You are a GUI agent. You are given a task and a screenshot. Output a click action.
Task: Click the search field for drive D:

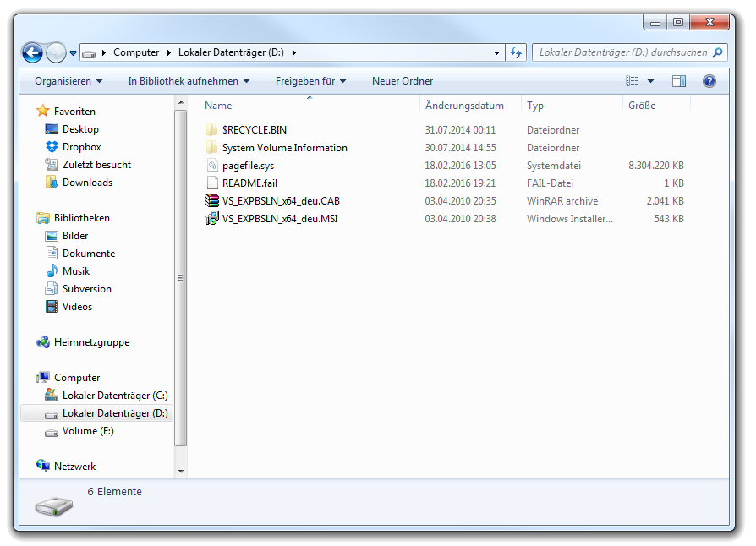[x=622, y=52]
